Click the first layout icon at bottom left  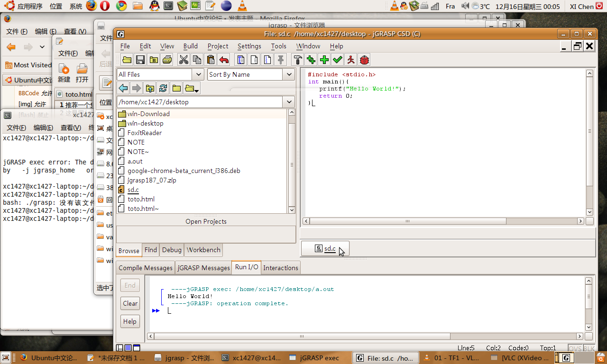coord(120,348)
